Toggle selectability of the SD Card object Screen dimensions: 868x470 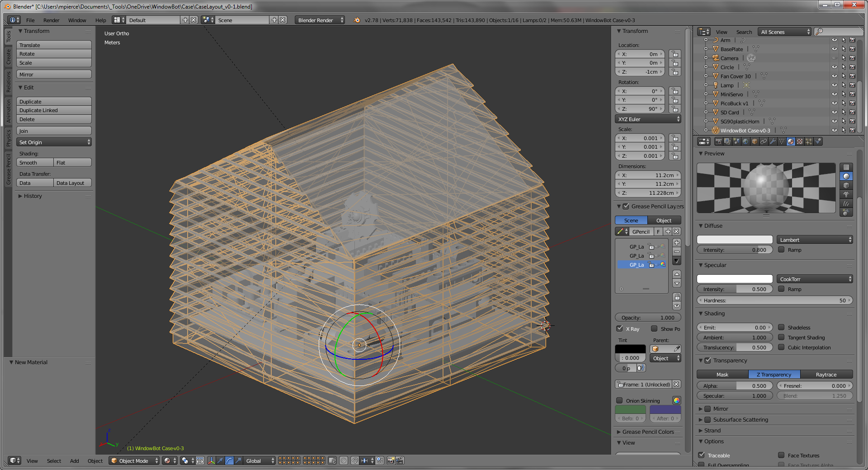[x=844, y=112]
